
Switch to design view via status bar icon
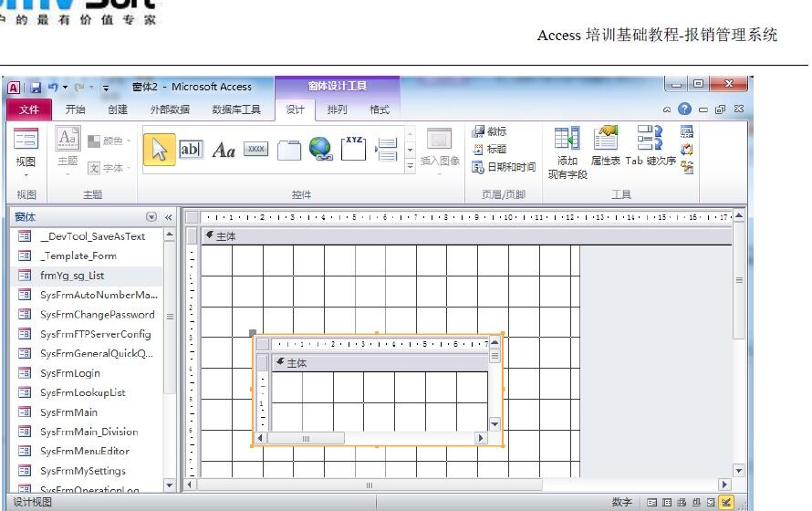(x=726, y=503)
